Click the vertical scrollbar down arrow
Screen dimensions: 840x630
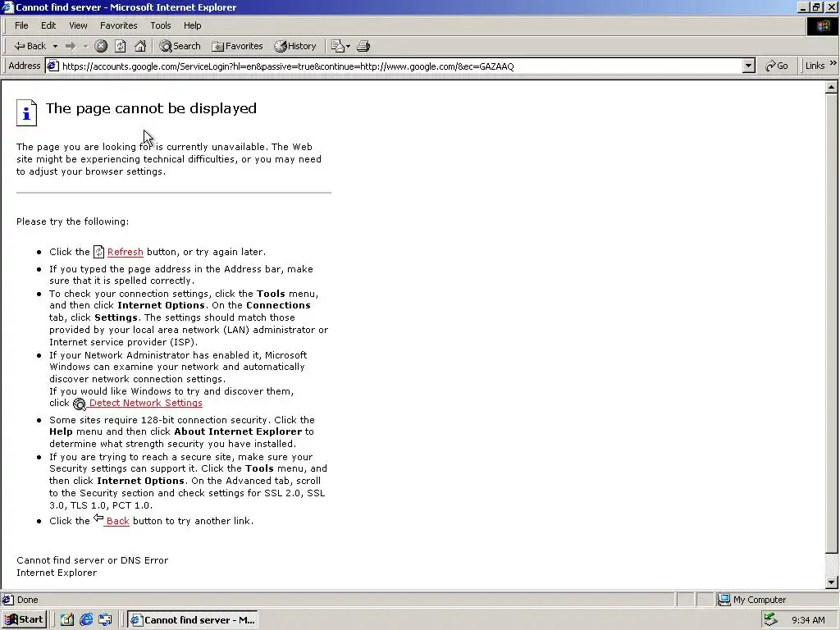click(832, 582)
